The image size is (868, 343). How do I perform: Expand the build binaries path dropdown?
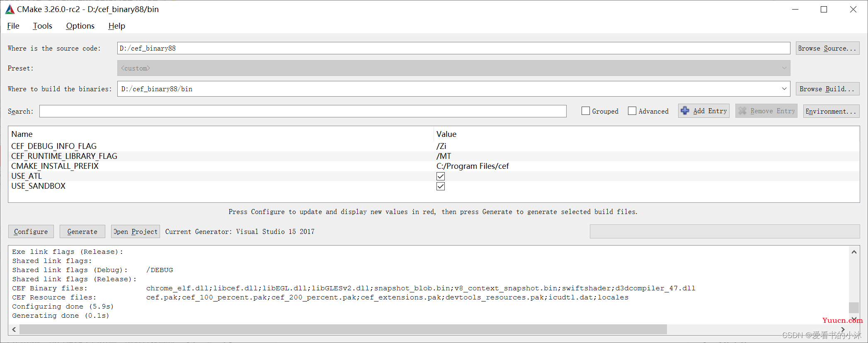784,89
